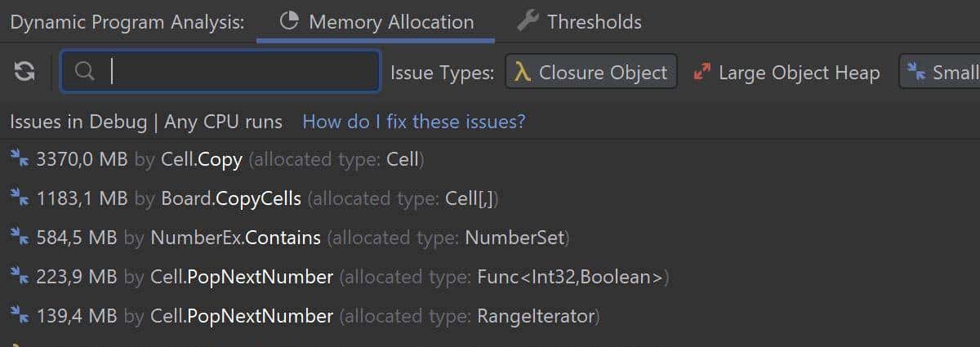
Task: Click the magnifier icon in search box
Action: 84,72
